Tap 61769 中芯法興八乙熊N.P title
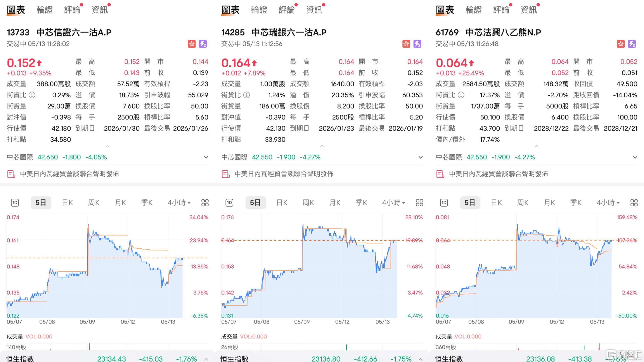 [488, 33]
